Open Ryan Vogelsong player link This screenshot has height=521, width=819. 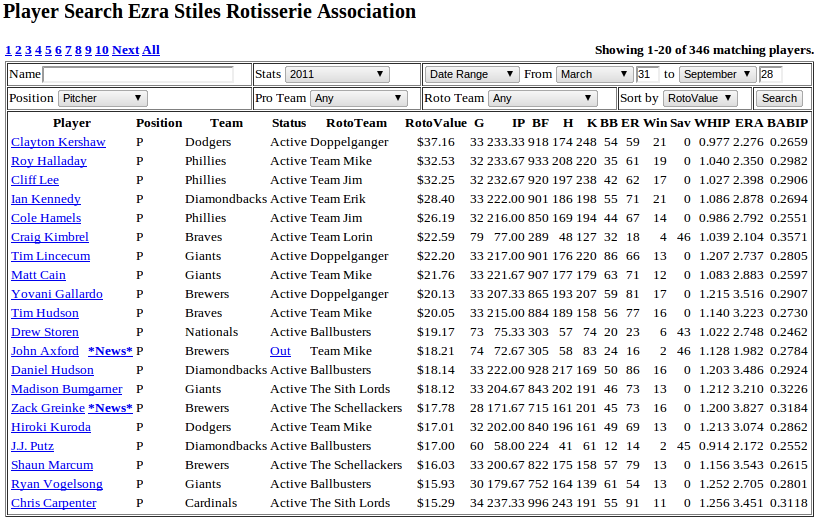[57, 484]
